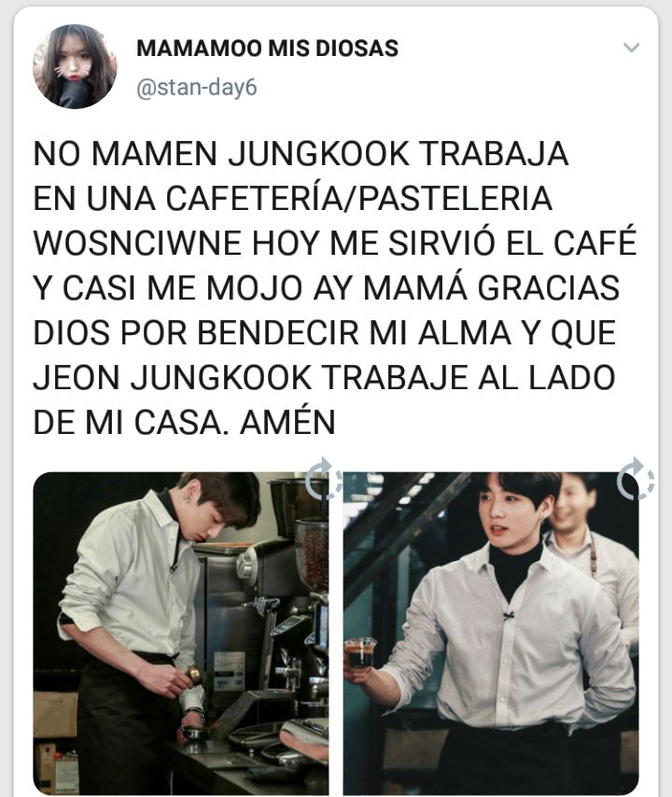Open the right photo of man in white shirt
Screen dimensions: 672x797
[x=491, y=633]
